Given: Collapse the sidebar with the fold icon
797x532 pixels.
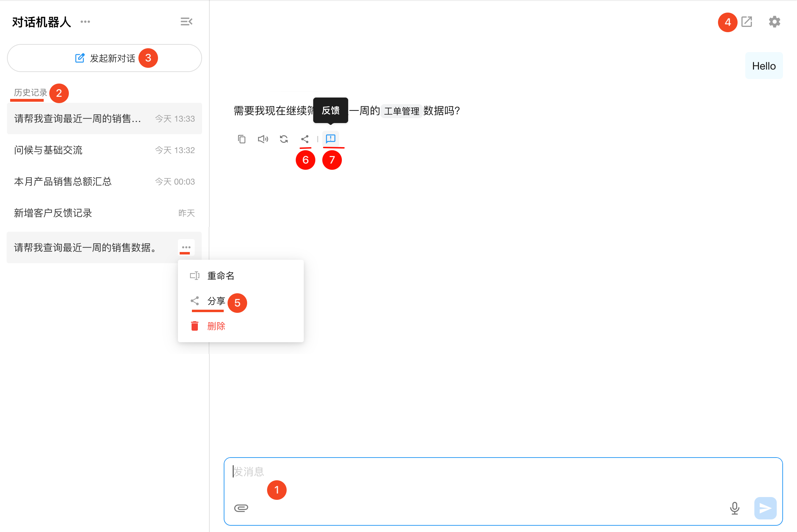Looking at the screenshot, I should pos(186,22).
